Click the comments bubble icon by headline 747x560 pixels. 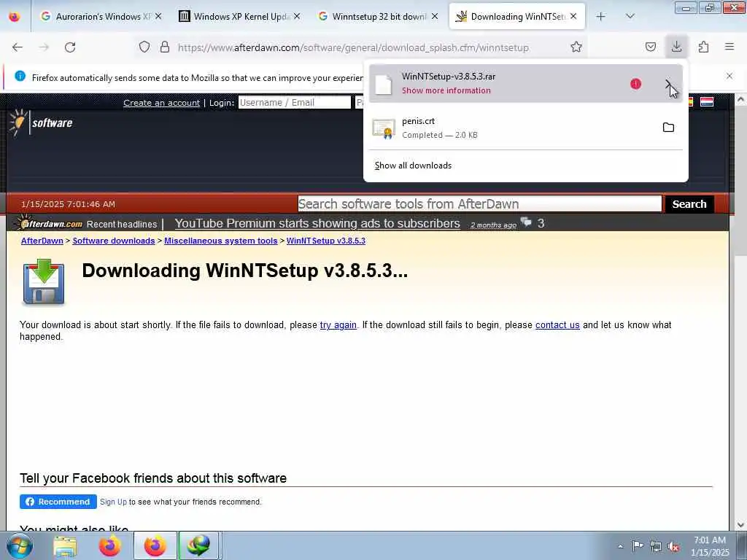coord(526,222)
